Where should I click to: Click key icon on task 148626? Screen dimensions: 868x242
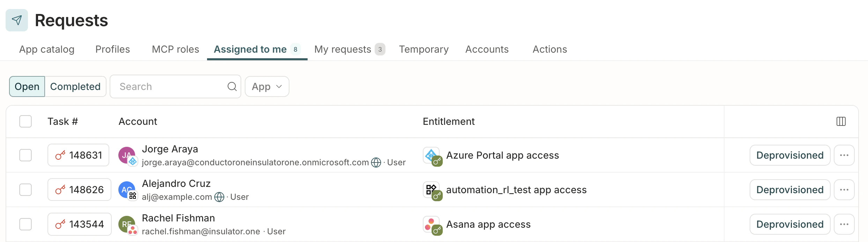pyautogui.click(x=60, y=190)
